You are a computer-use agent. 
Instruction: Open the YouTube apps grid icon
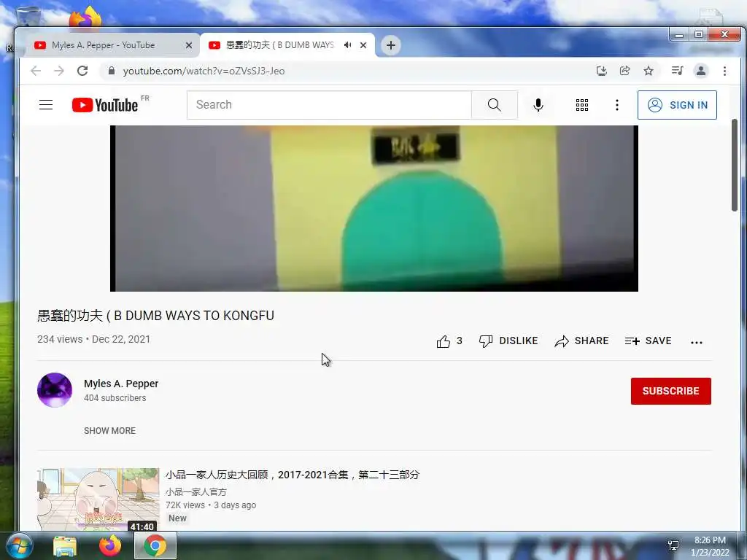[581, 105]
